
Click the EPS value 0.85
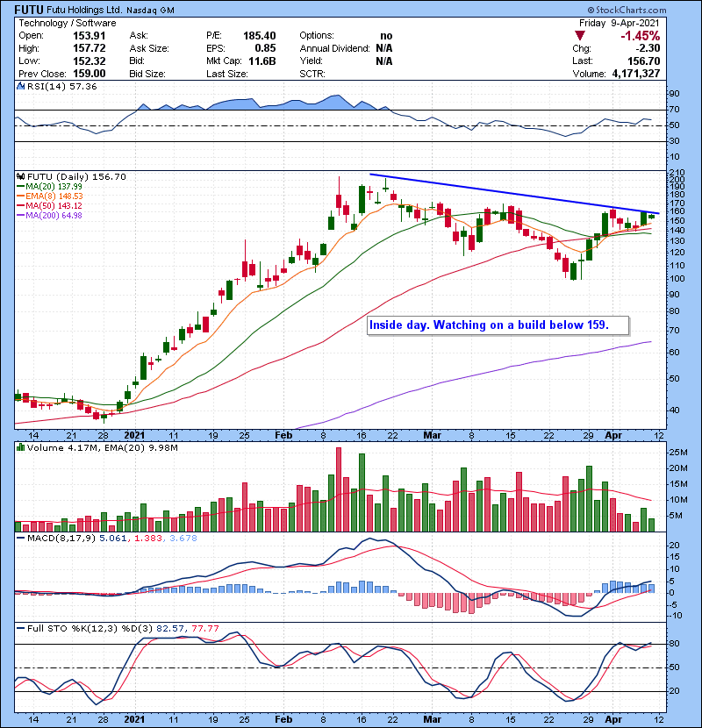(x=265, y=48)
